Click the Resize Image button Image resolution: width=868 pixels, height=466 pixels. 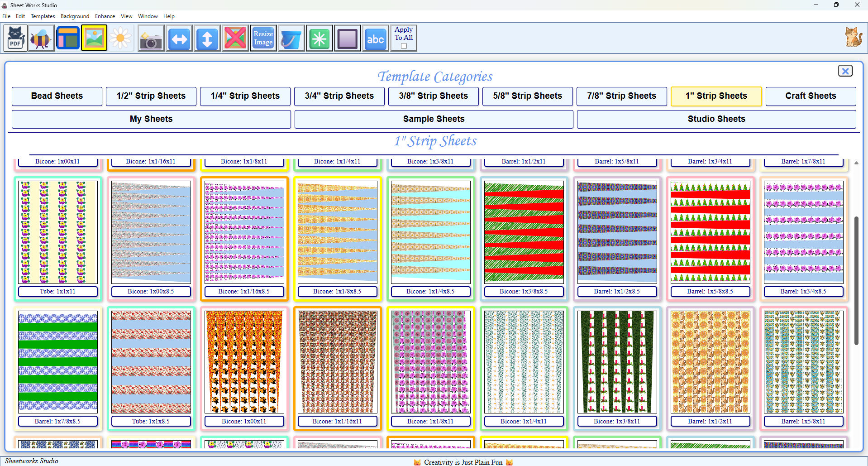pos(263,38)
